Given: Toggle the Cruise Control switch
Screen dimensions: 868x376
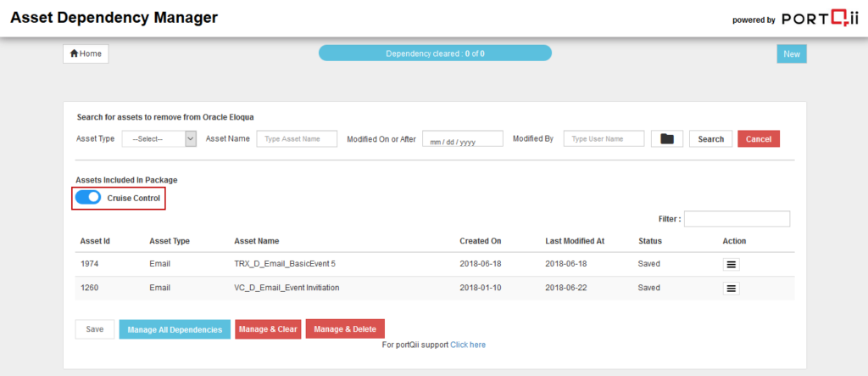Looking at the screenshot, I should point(88,198).
